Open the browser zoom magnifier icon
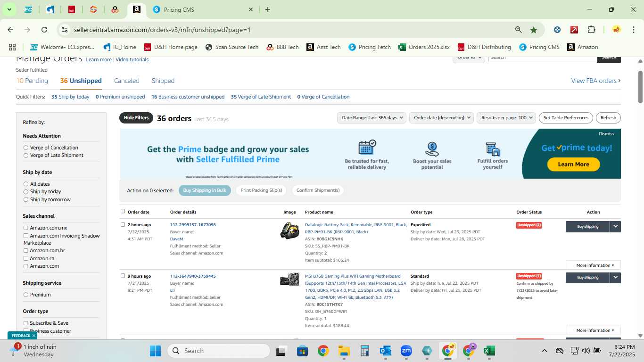644x362 pixels. click(519, 30)
